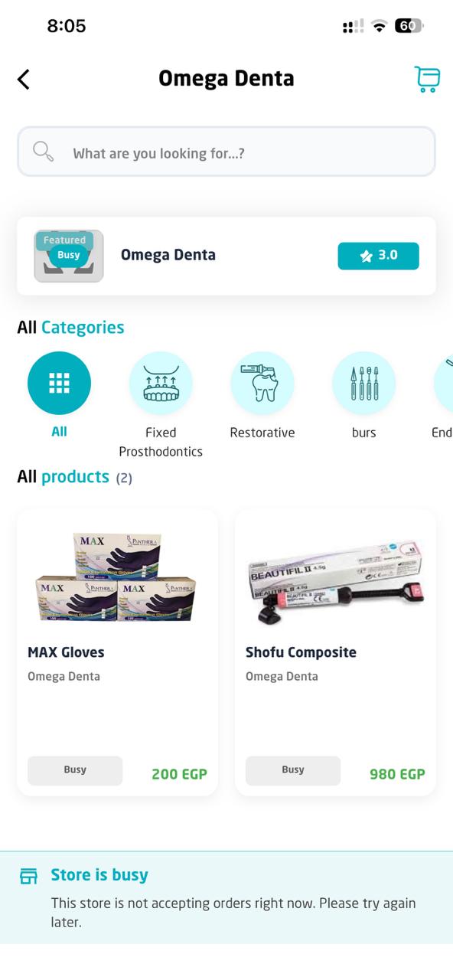Open the Shofu Composite product title
Image resolution: width=453 pixels, height=980 pixels.
click(301, 652)
